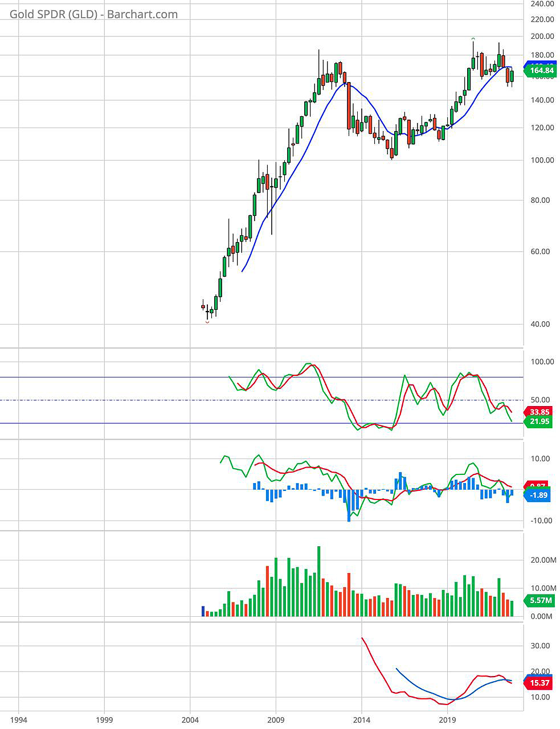Viewport: 560px width, 729px height.
Task: Select the 10.00M volume axis label
Action: click(x=543, y=588)
